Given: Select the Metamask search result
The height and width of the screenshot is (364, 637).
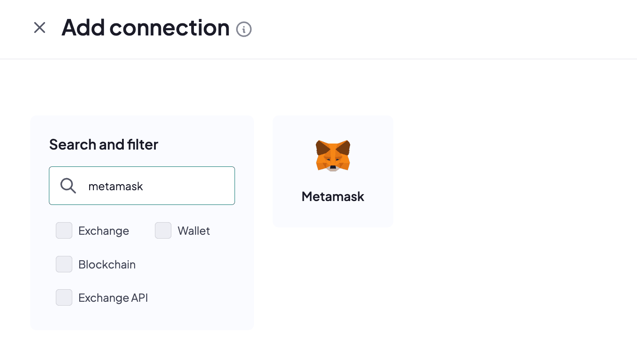Looking at the screenshot, I should click(x=332, y=171).
